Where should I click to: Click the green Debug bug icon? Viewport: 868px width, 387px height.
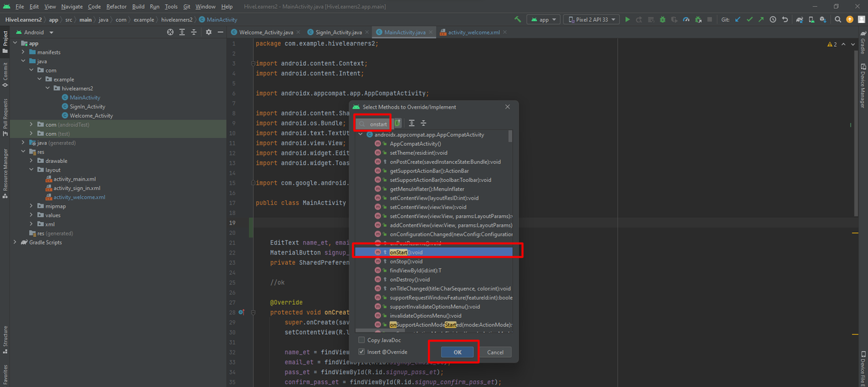(663, 20)
